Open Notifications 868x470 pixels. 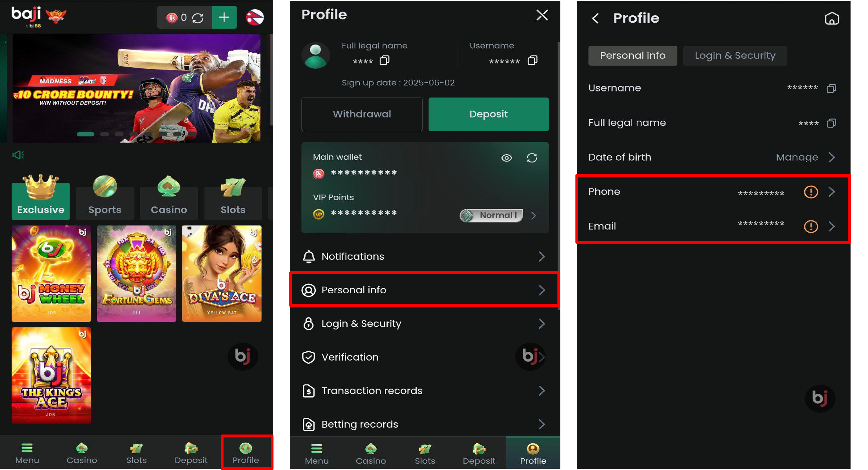pyautogui.click(x=424, y=257)
